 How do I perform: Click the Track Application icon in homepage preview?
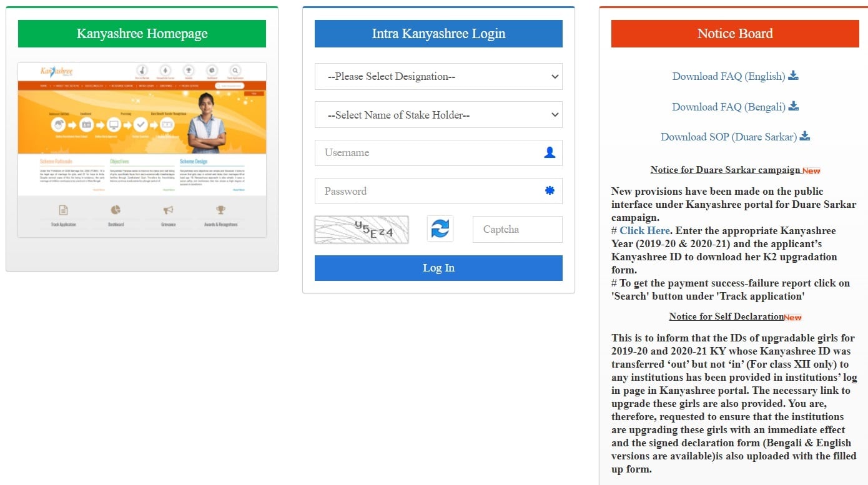pyautogui.click(x=63, y=210)
